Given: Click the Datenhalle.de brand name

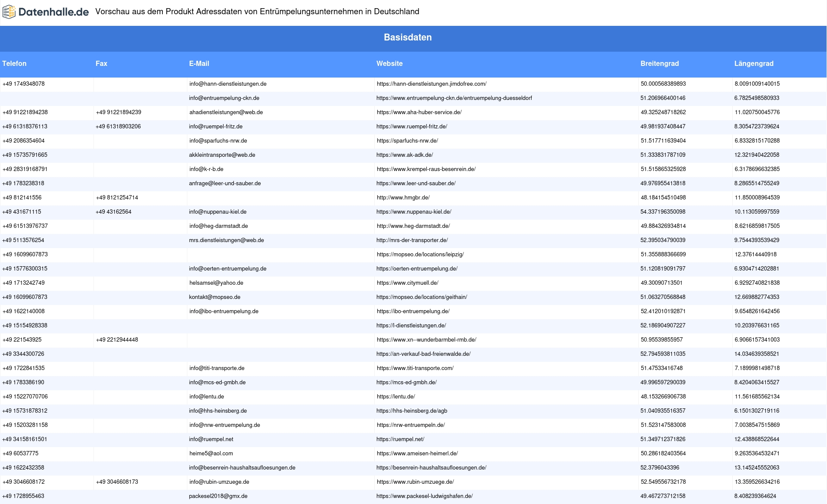Looking at the screenshot, I should [x=54, y=12].
